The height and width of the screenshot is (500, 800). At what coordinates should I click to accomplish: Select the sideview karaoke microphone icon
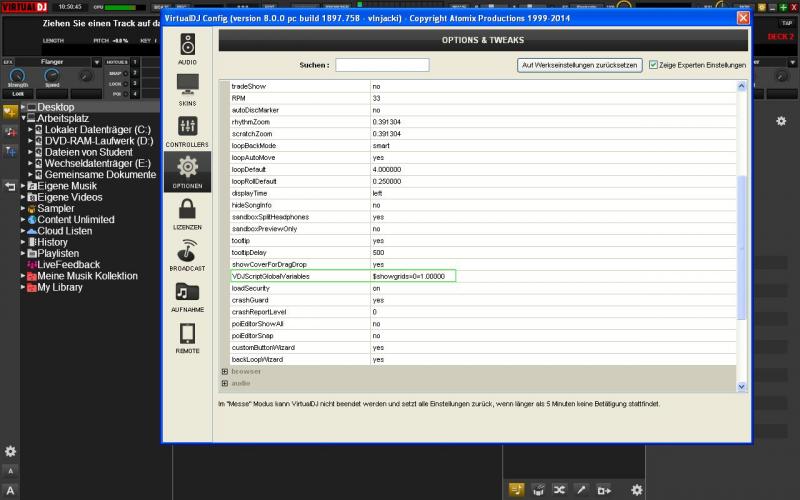tap(581, 489)
